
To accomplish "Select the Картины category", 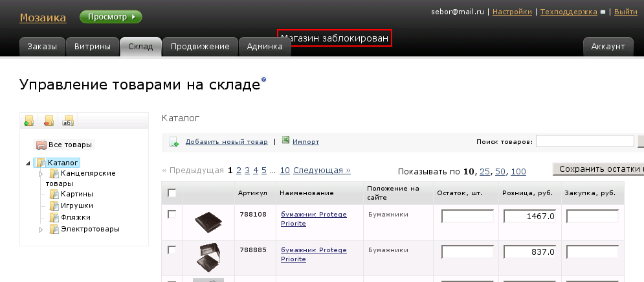I will [77, 194].
